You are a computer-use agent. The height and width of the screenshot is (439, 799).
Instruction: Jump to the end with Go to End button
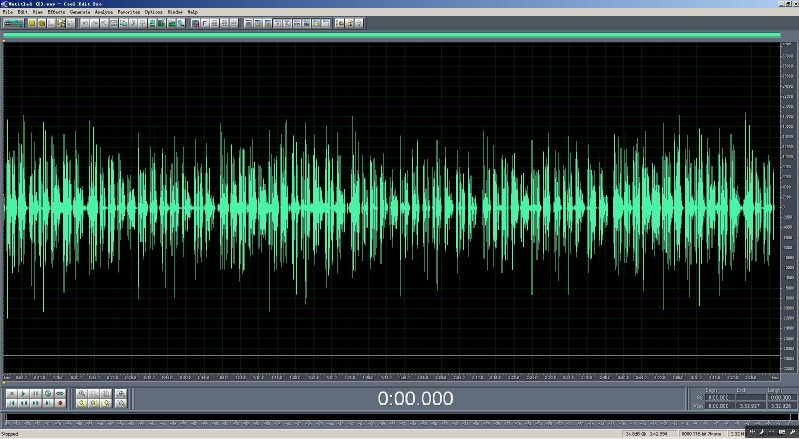[x=48, y=403]
